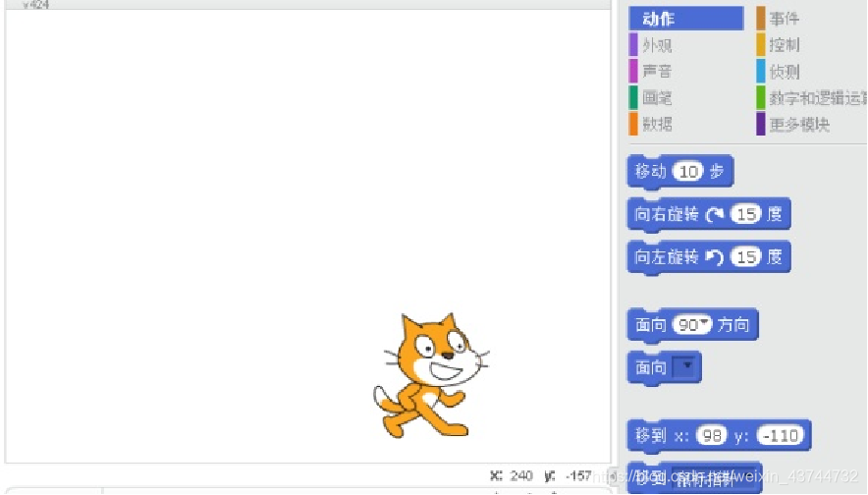Edit the x value 98 field
The image size is (868, 495).
[711, 436]
